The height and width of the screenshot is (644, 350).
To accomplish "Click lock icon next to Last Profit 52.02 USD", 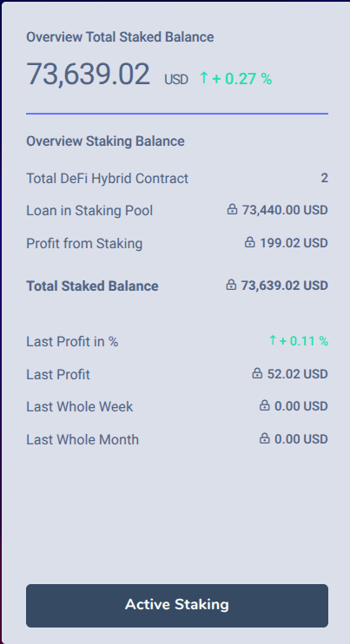I will pyautogui.click(x=257, y=374).
